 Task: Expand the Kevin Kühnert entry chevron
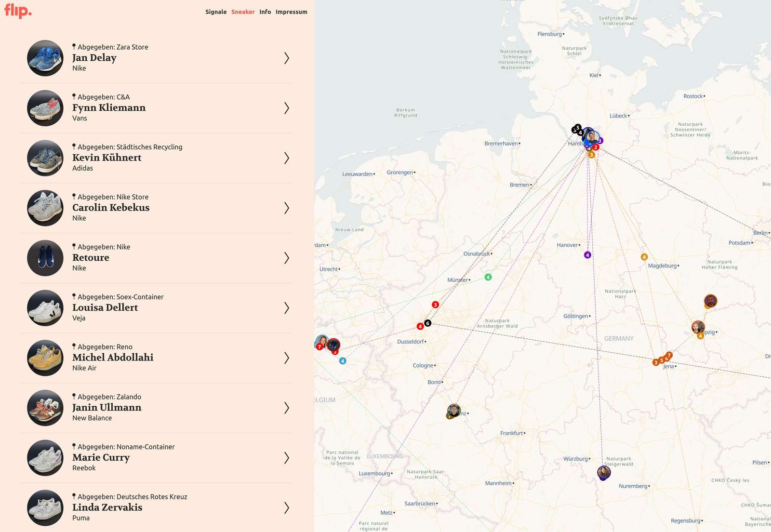coord(287,158)
